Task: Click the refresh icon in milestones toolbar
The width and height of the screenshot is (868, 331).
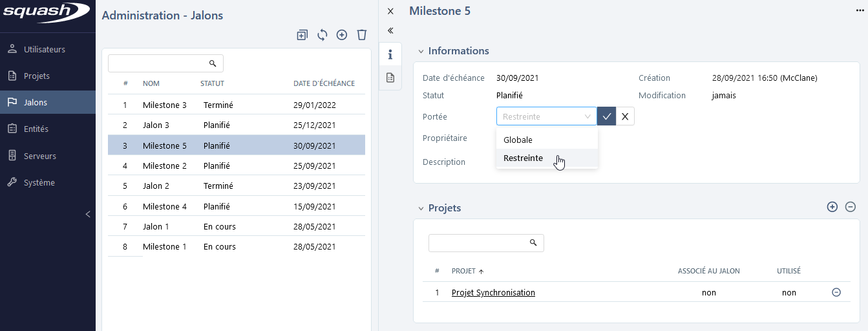Action: pyautogui.click(x=322, y=35)
